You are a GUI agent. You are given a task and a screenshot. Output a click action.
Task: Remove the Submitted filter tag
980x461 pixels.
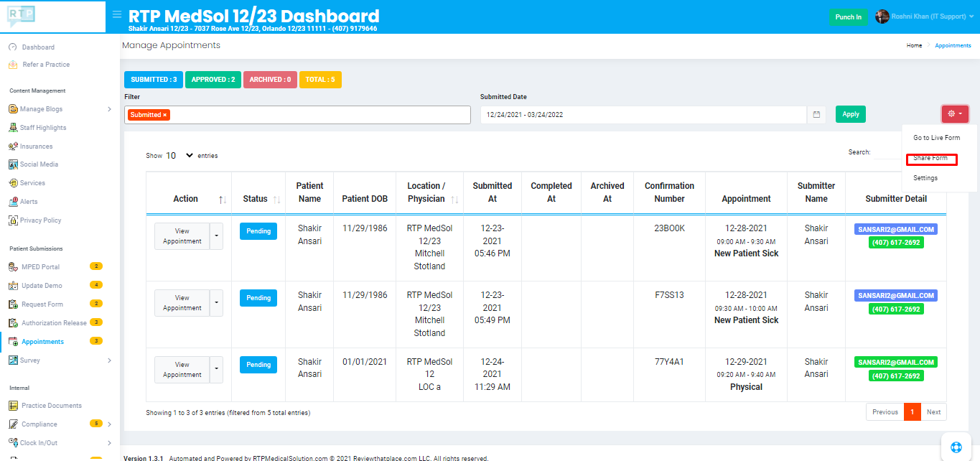pyautogui.click(x=164, y=115)
